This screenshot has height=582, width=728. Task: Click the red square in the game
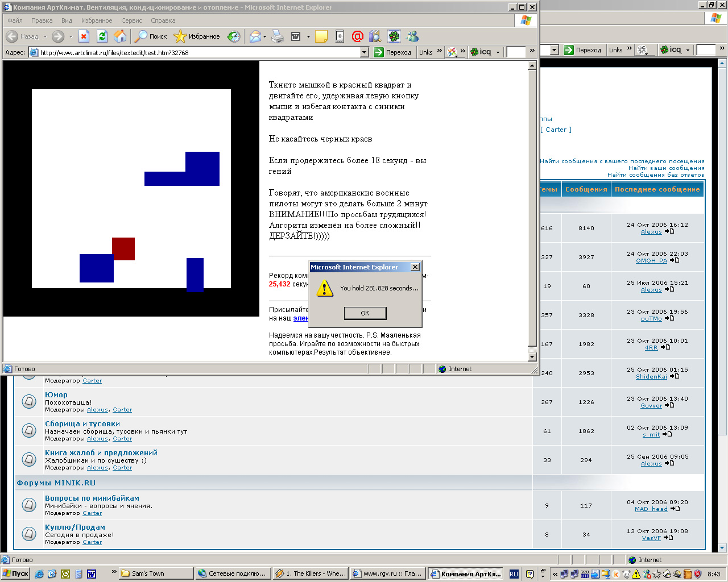(x=123, y=249)
